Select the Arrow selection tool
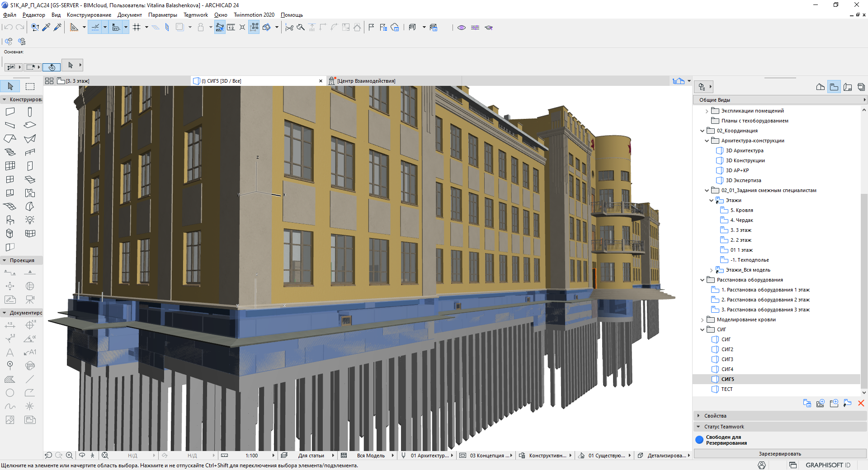The height and width of the screenshot is (470, 868). pos(10,86)
